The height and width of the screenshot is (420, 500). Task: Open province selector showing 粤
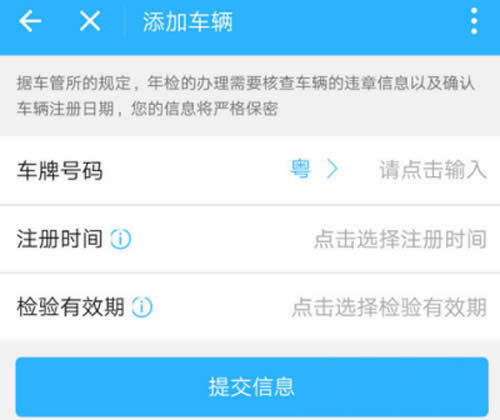[300, 169]
